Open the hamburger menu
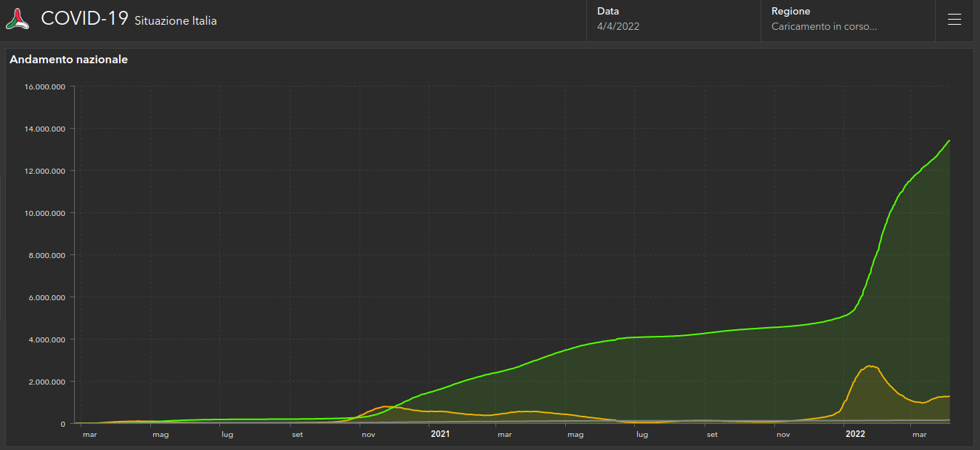Image resolution: width=980 pixels, height=450 pixels. pyautogui.click(x=955, y=20)
